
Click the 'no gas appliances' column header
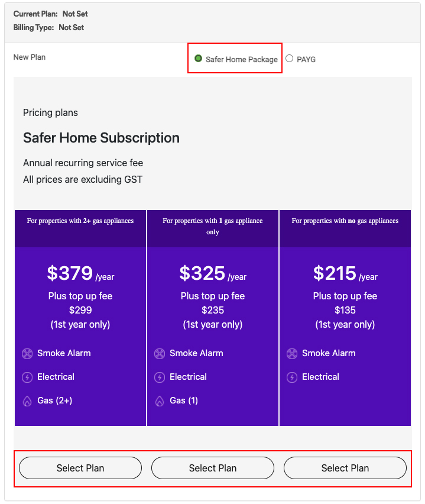(345, 228)
